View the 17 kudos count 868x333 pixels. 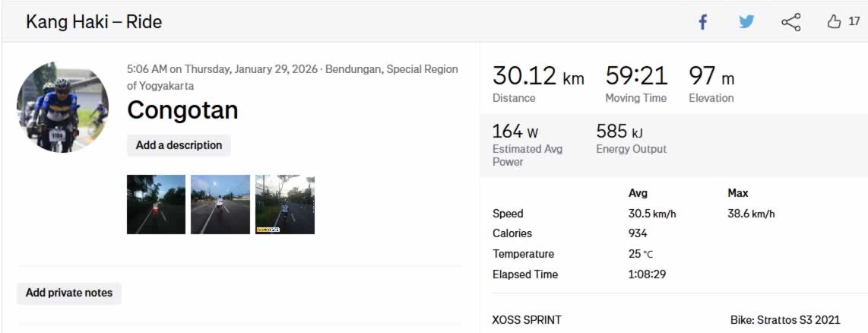pos(854,22)
